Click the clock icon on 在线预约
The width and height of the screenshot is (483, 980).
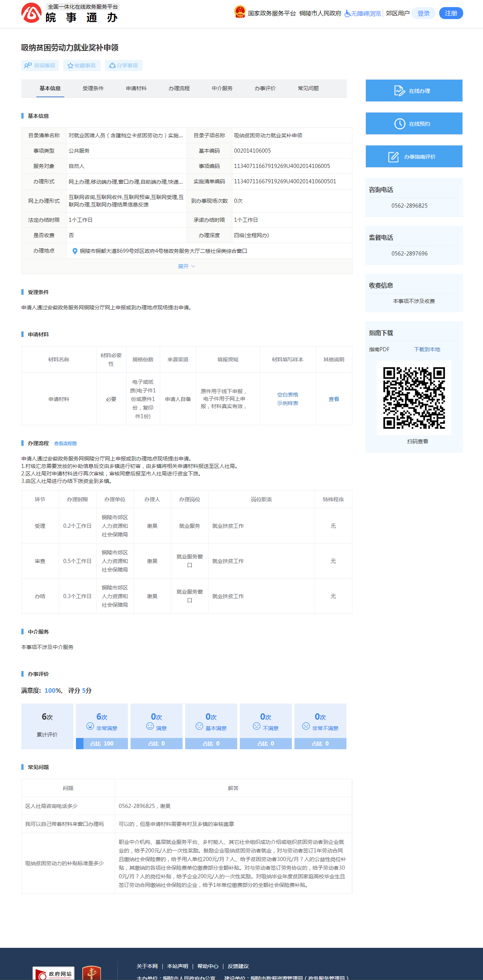click(399, 124)
